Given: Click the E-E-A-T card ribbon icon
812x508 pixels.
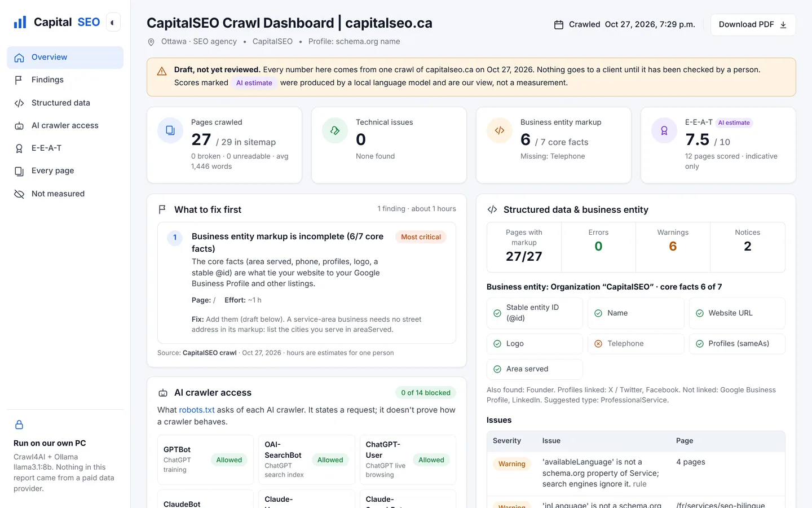Looking at the screenshot, I should [664, 130].
